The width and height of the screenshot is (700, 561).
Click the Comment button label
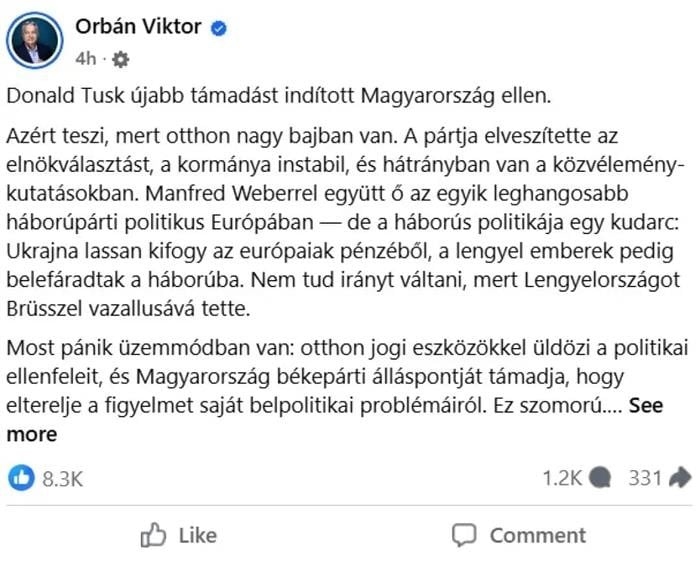click(537, 535)
